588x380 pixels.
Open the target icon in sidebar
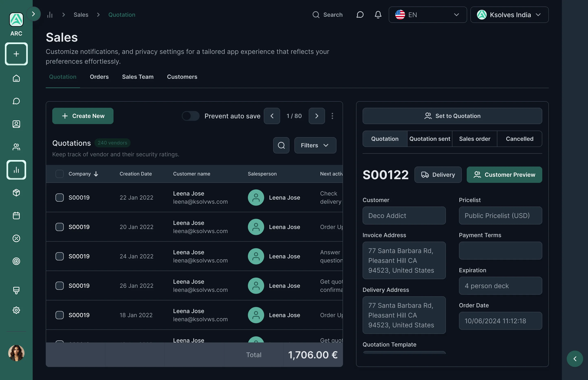(16, 261)
